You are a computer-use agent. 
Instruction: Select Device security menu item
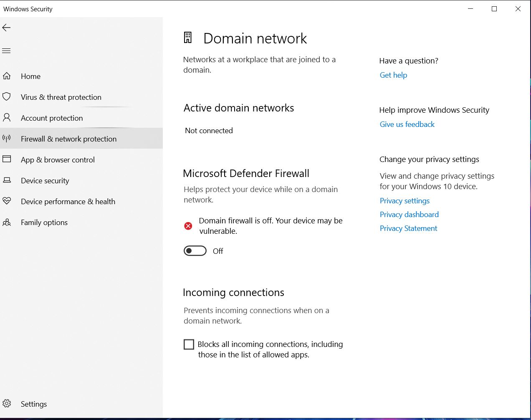45,181
